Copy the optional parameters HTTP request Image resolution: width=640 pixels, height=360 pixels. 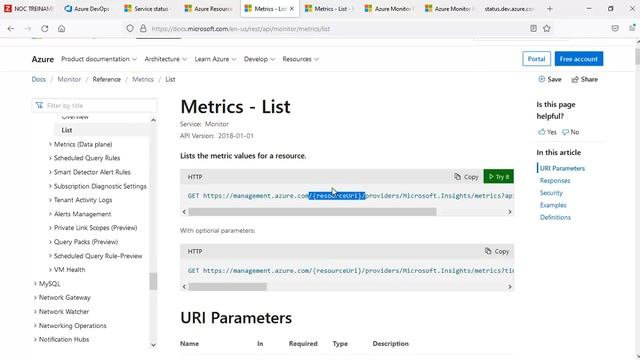pyautogui.click(x=497, y=251)
